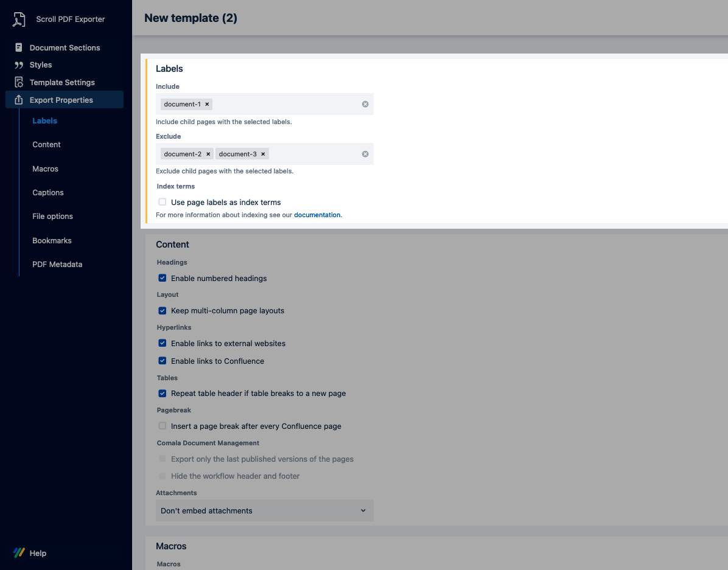Remove the document-3 label from Exclude
The height and width of the screenshot is (570, 728).
(263, 154)
